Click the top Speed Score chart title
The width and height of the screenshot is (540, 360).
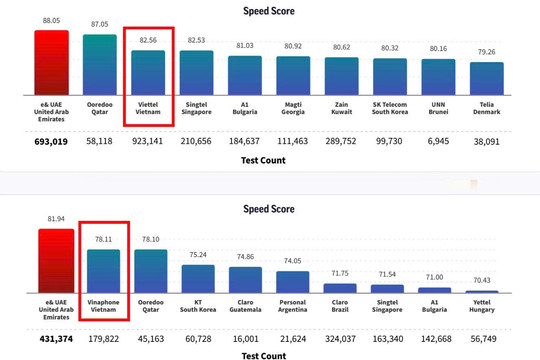click(269, 11)
